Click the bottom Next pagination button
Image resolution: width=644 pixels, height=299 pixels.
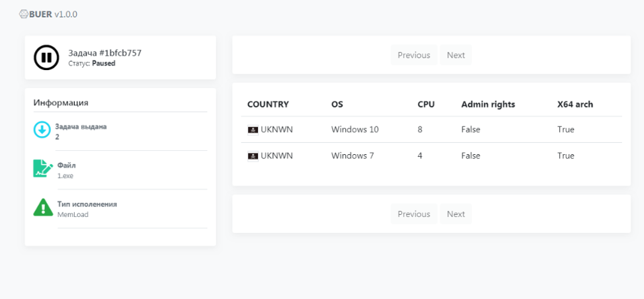[x=456, y=214]
